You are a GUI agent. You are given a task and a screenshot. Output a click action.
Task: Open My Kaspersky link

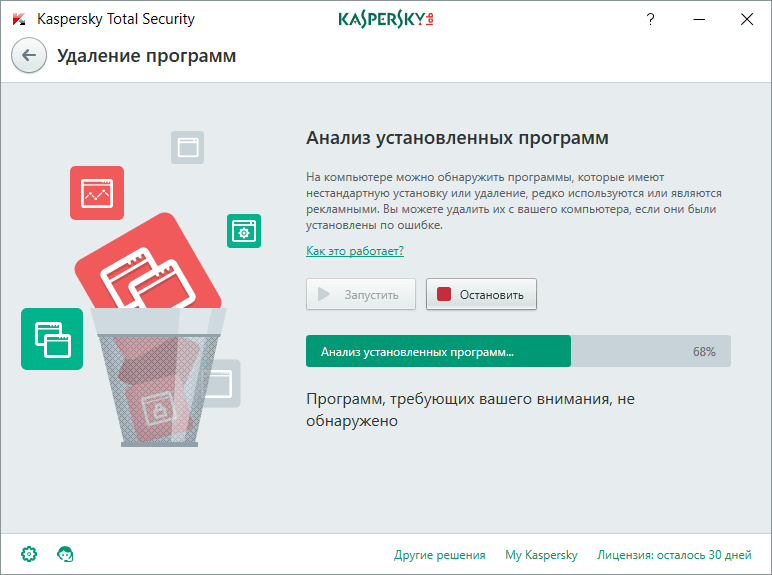point(541,555)
